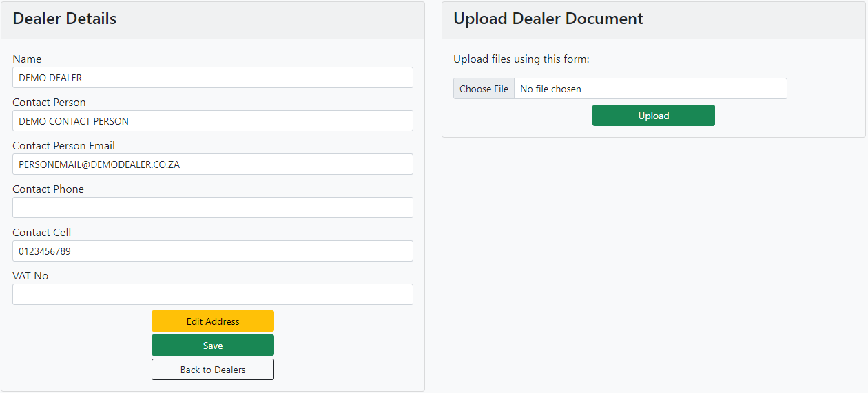This screenshot has height=393, width=868.
Task: Click the Contact Cell number field
Action: pos(212,251)
